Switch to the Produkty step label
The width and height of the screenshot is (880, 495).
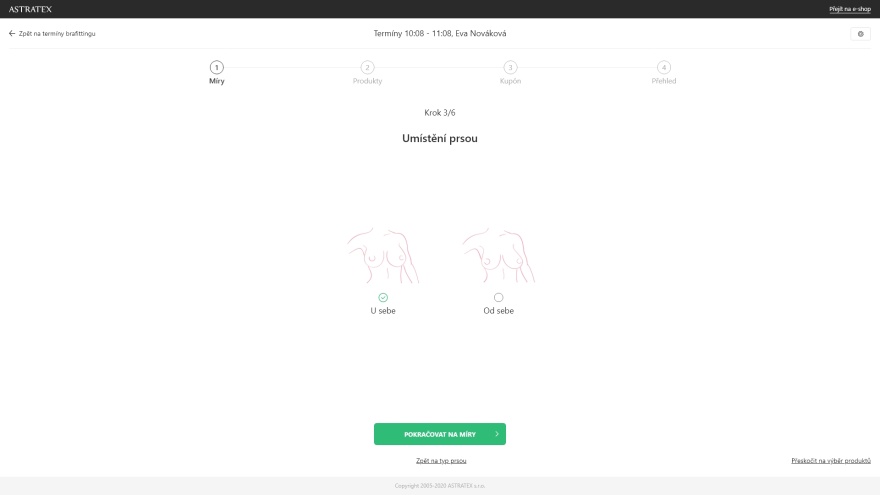tap(367, 81)
